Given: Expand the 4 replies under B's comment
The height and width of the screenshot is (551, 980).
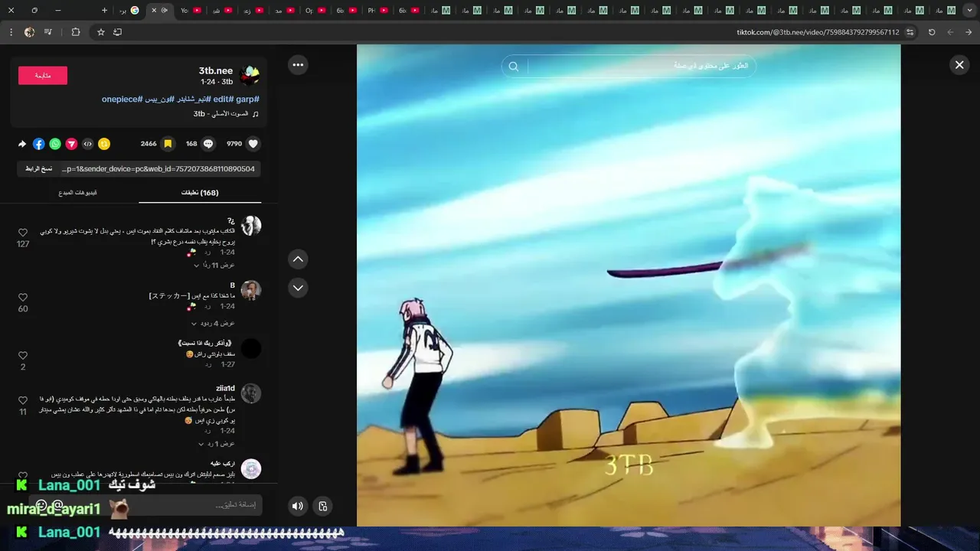Looking at the screenshot, I should tap(213, 324).
